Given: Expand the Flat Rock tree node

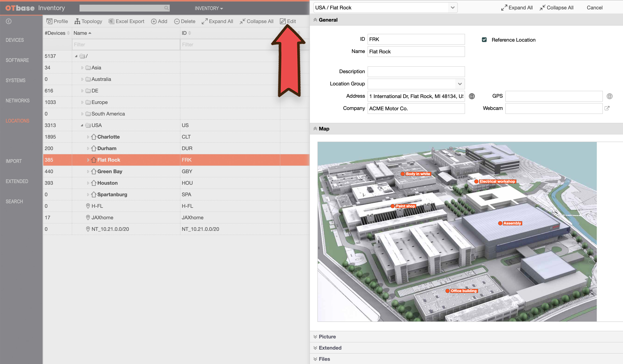Looking at the screenshot, I should pos(88,160).
